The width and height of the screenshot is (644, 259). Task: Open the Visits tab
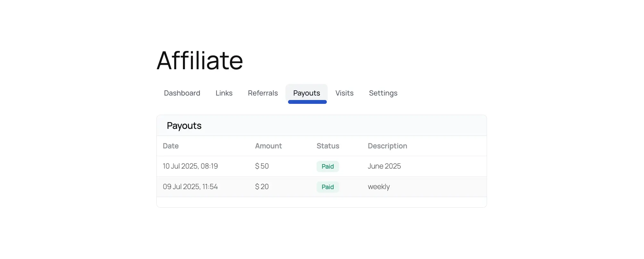pos(344,93)
